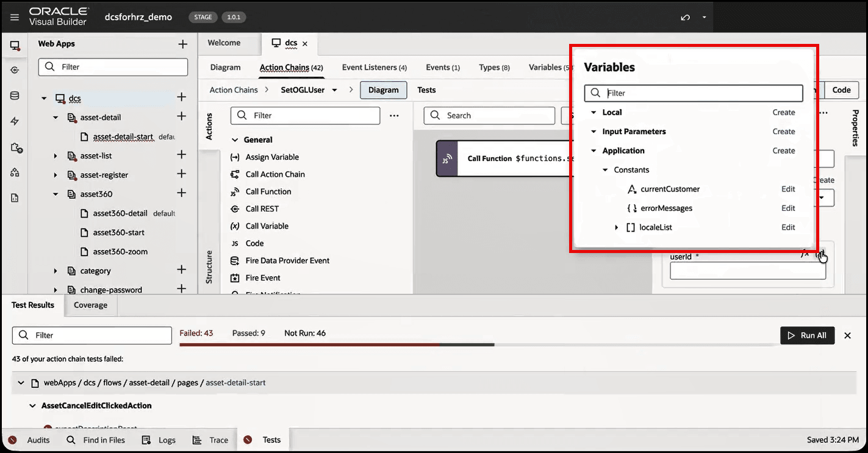
Task: Close the test results panel
Action: 847,335
